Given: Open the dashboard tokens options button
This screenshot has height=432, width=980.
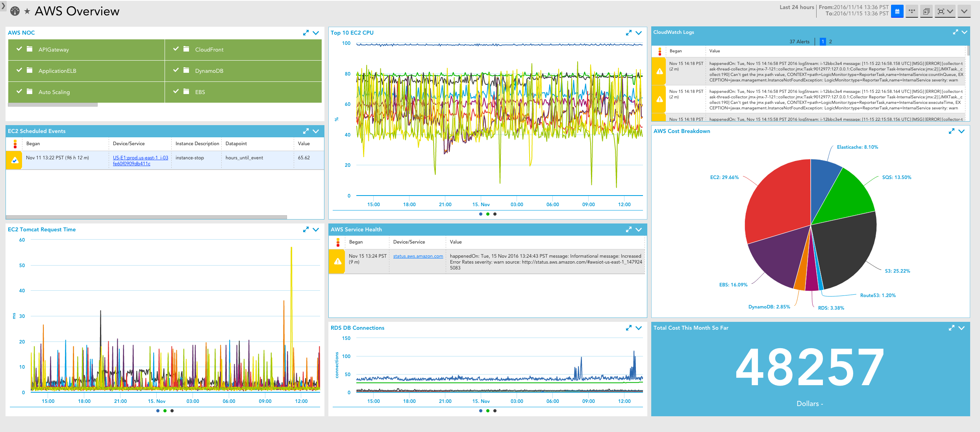Looking at the screenshot, I should (x=912, y=11).
